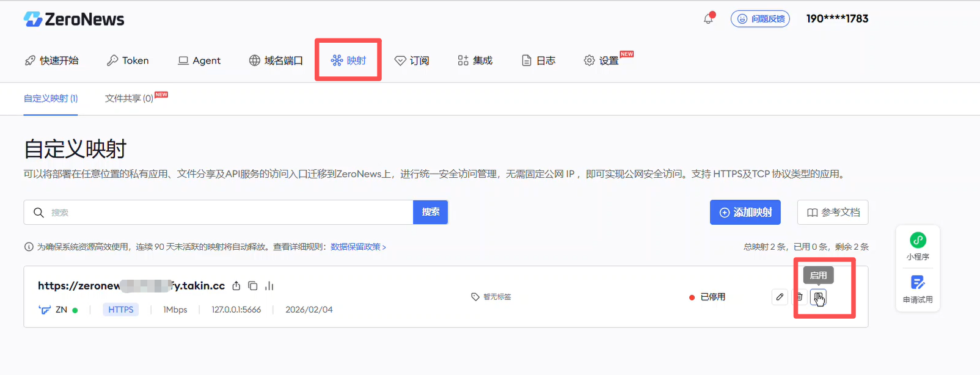Click the 添加映射 button
Screen dimensions: 980x375
pos(745,213)
